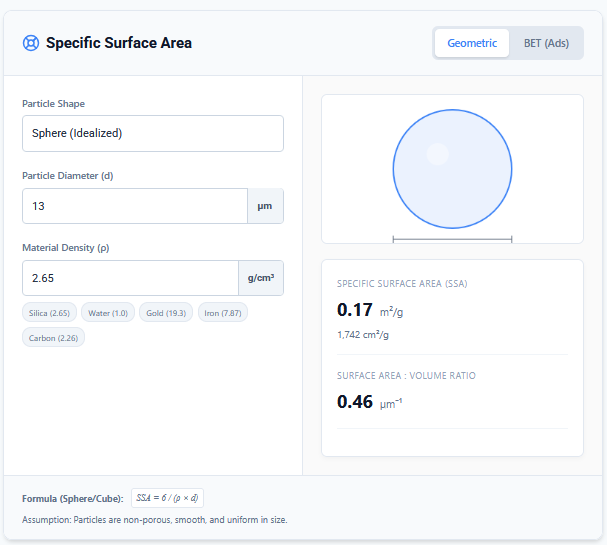Click the lifebuoy icon beside Specific Surface Area
The image size is (607, 545).
pos(31,43)
